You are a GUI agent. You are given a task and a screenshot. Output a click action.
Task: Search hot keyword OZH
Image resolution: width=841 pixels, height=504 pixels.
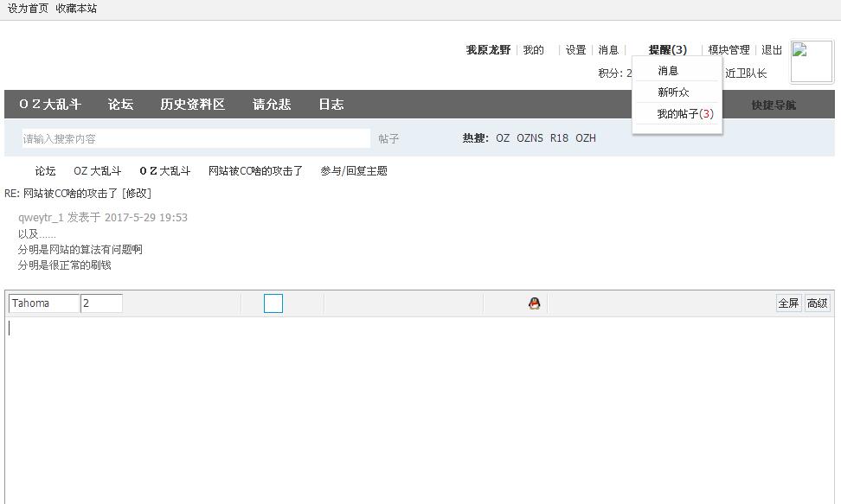pyautogui.click(x=586, y=138)
